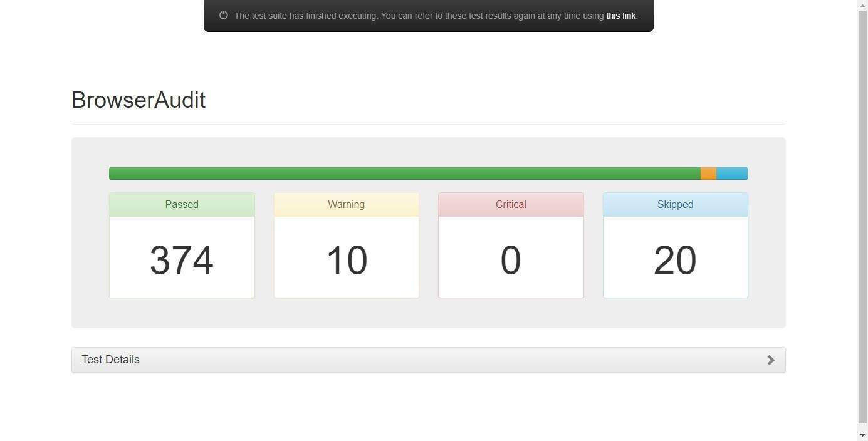Image resolution: width=868 pixels, height=441 pixels.
Task: Click the BrowserAudit page heading
Action: tap(139, 100)
